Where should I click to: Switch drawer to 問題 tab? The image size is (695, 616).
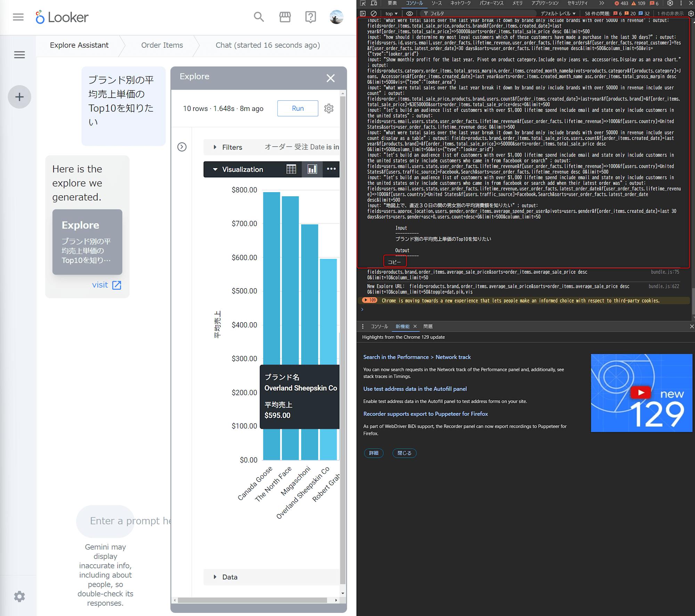click(x=428, y=326)
